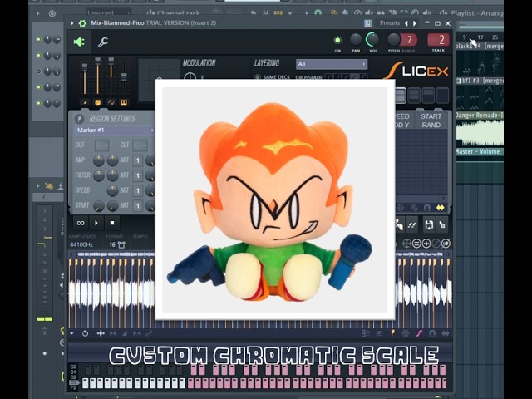This screenshot has width=532, height=399.
Task: Select the keyboard articulator button under the faders
Action: pyautogui.click(x=124, y=102)
